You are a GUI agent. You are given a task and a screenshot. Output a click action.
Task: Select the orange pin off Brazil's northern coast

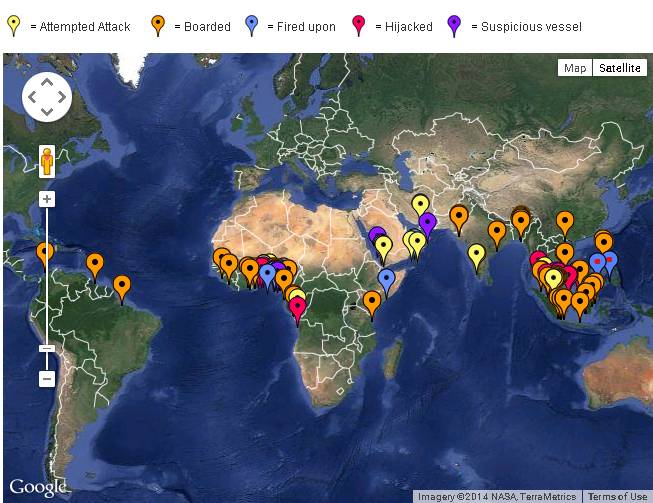[122, 286]
